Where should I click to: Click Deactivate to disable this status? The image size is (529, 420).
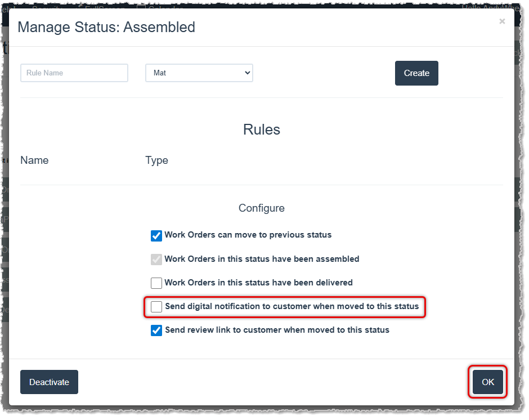point(49,382)
